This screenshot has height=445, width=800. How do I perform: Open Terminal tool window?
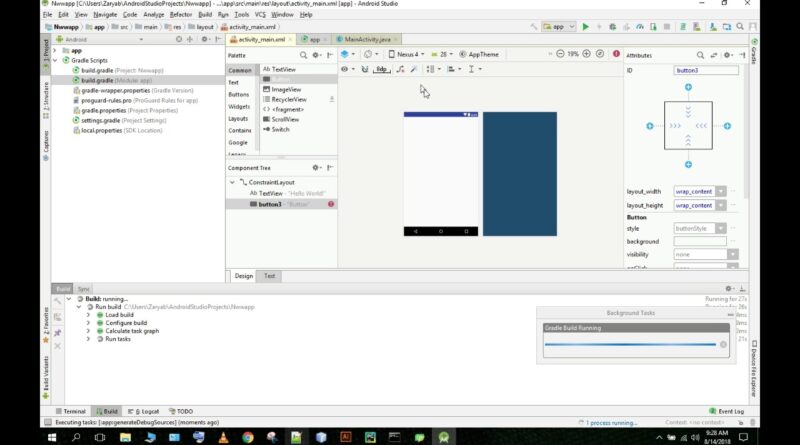[x=70, y=411]
